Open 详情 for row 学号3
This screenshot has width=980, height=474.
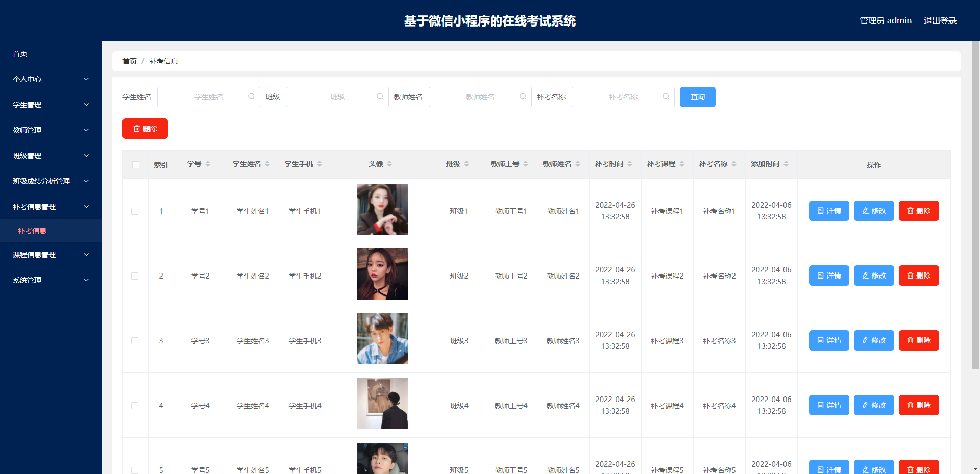point(829,340)
